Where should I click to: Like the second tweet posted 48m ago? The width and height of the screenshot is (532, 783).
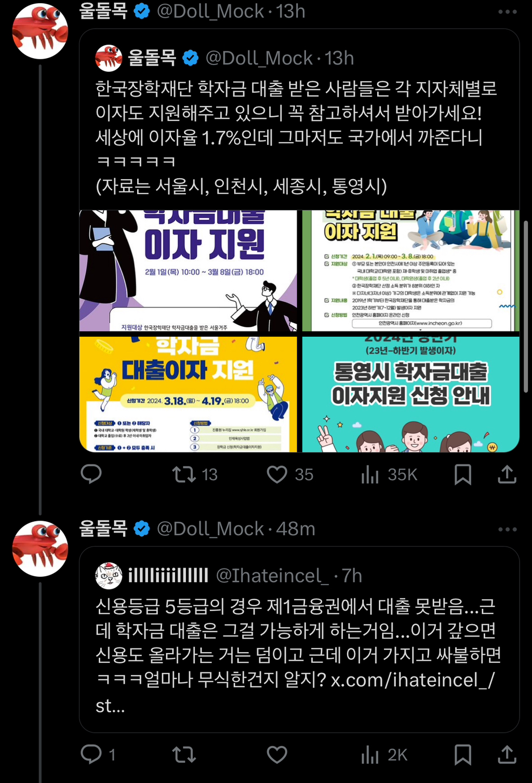[x=277, y=754]
